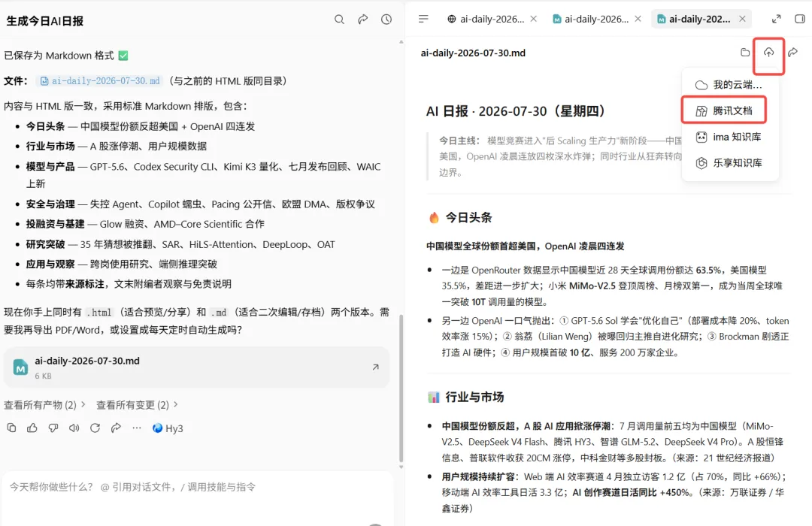Dislike the response with thumbs down

point(53,428)
